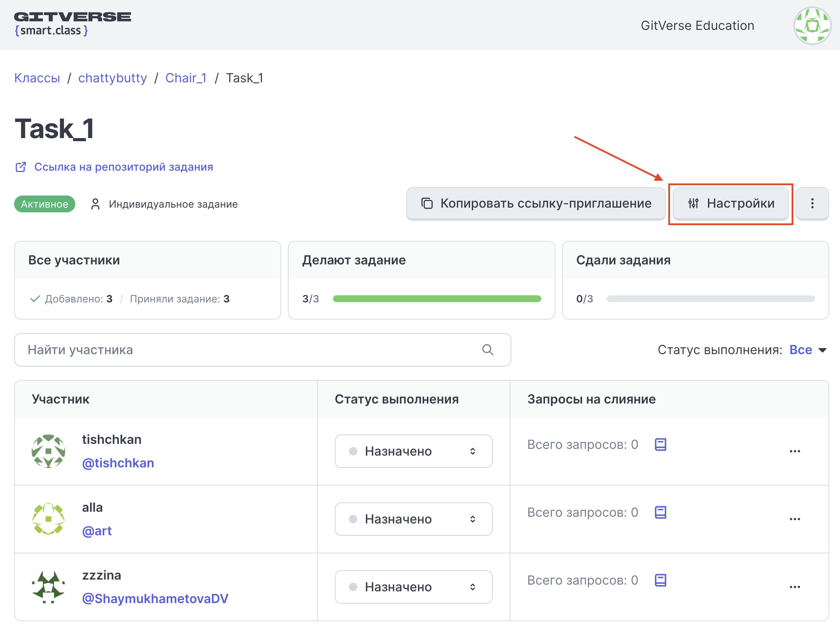Click the person icon by Индивидуальное задание
This screenshot has width=840, height=635.
click(x=95, y=204)
